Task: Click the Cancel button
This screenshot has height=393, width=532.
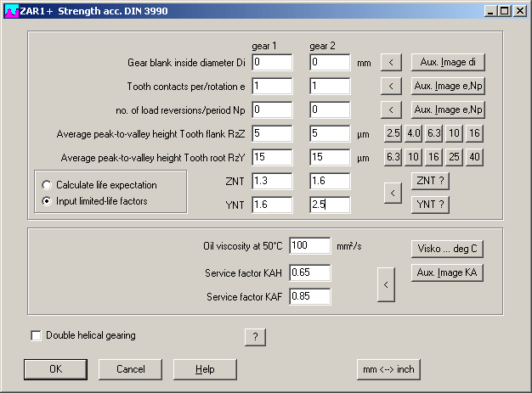Action: pyautogui.click(x=130, y=369)
